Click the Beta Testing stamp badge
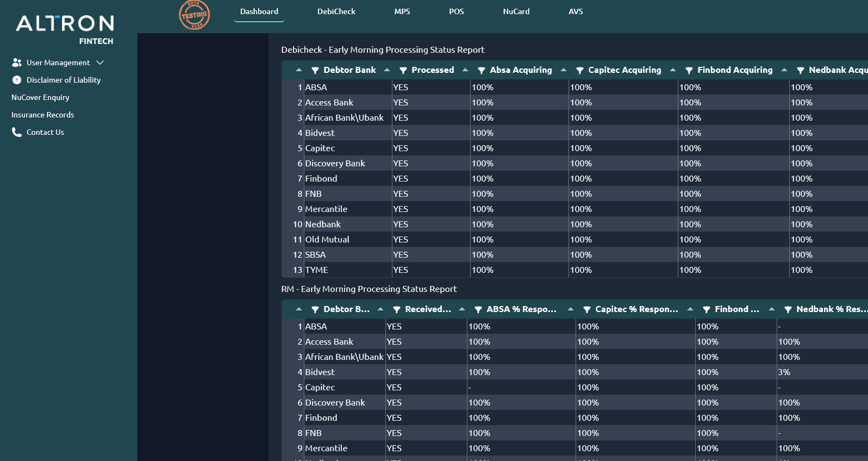The width and height of the screenshot is (868, 461). (194, 15)
